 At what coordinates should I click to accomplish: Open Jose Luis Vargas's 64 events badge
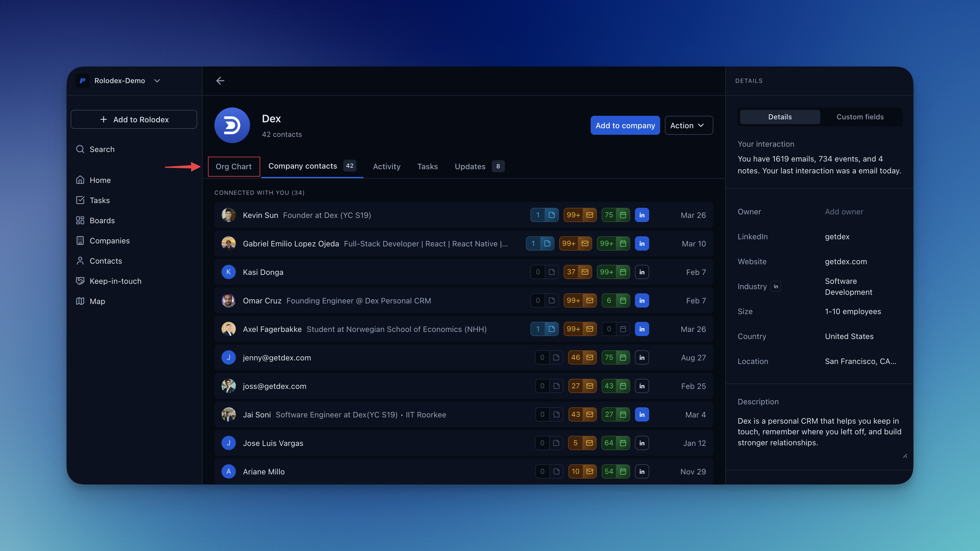[616, 444]
